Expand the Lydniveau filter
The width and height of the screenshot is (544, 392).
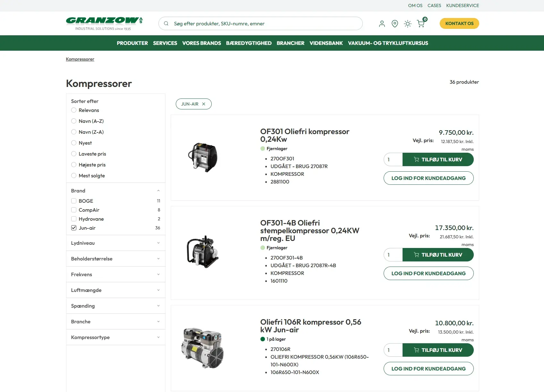(x=115, y=243)
